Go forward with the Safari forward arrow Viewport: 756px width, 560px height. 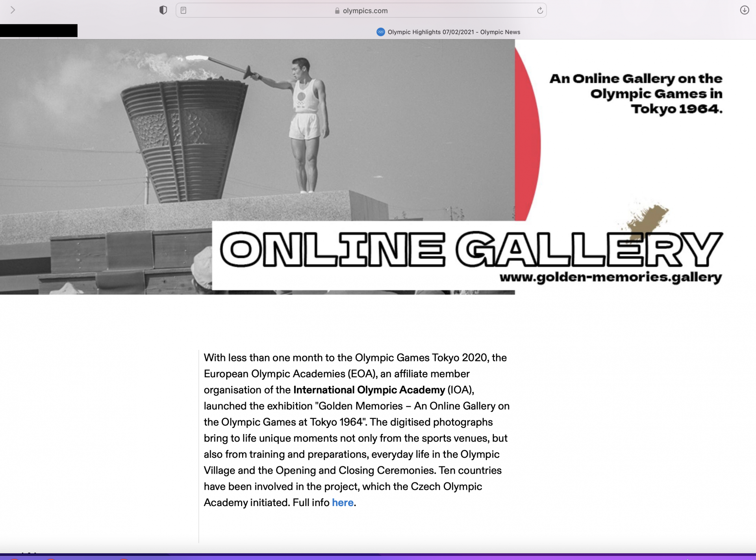pos(13,10)
